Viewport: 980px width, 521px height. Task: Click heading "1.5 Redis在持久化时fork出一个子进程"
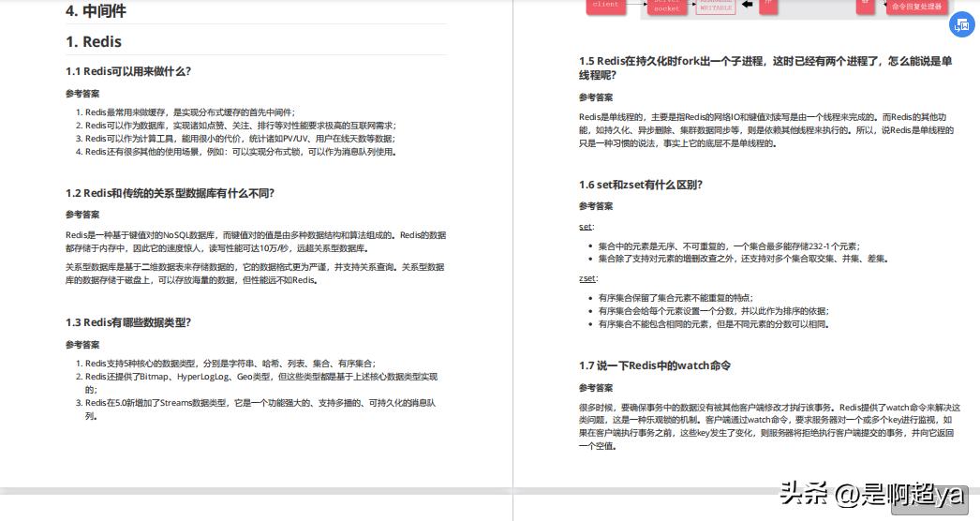coord(765,68)
